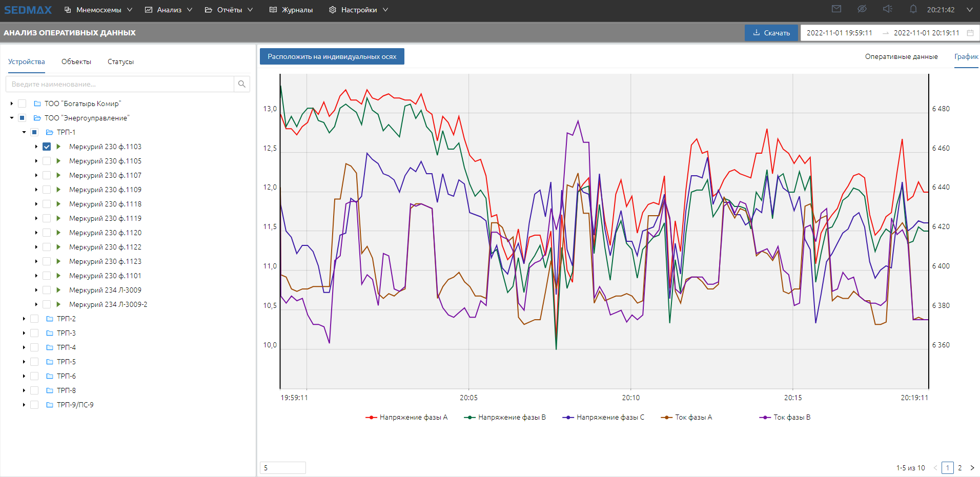Click the green play icon for Меркурий 230 ф.1105
Screen dimensions: 980x477
point(58,161)
